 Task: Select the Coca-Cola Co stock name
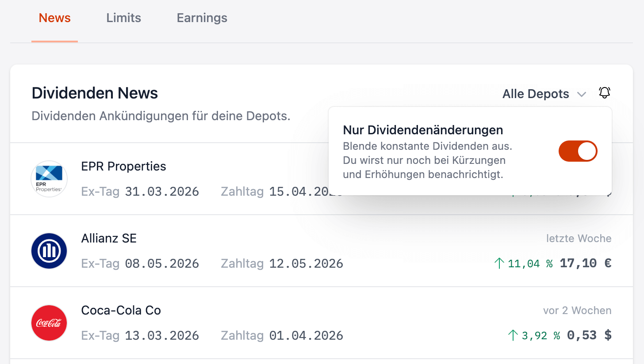point(121,311)
